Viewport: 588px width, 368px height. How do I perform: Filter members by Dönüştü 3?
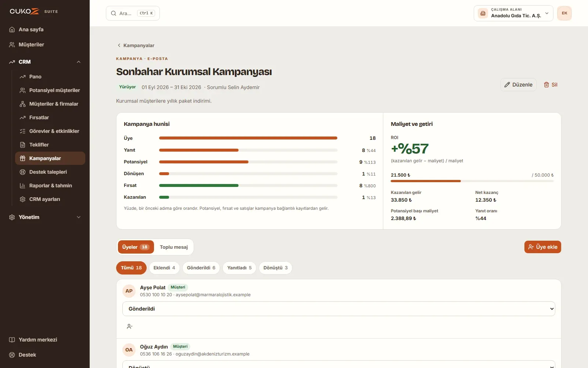coord(276,268)
